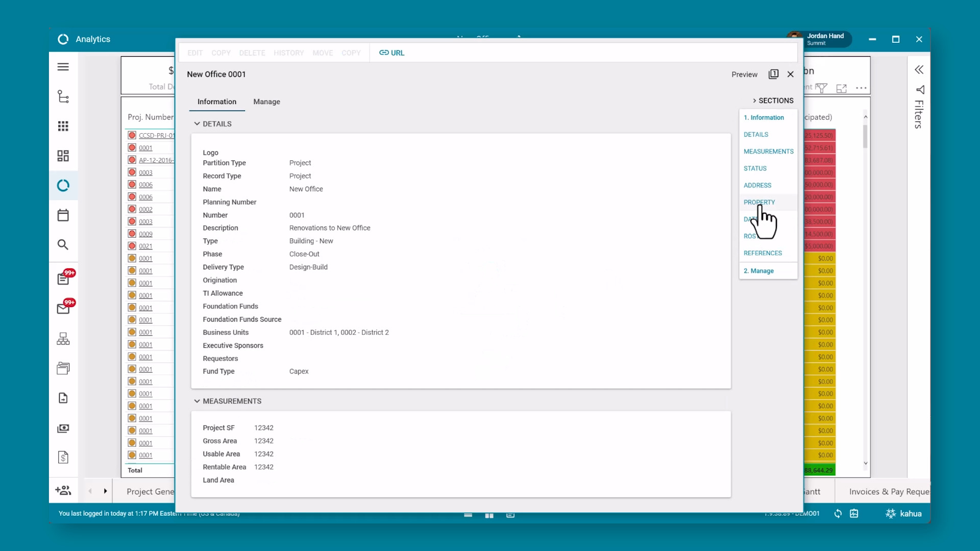Image resolution: width=980 pixels, height=551 pixels.
Task: Click the red status indicator for project 0003
Action: pos(132,172)
